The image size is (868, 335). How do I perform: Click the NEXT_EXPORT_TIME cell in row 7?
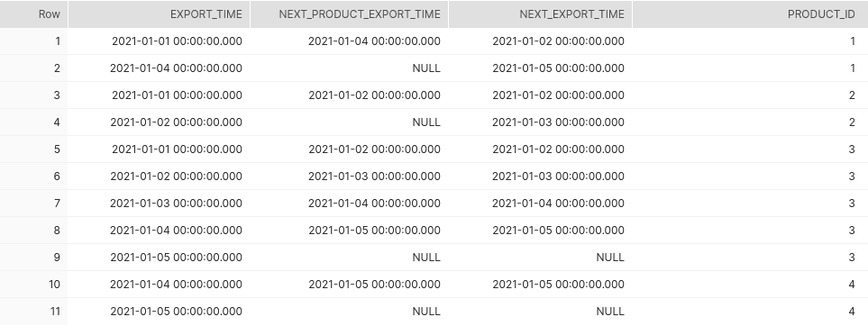click(x=540, y=204)
